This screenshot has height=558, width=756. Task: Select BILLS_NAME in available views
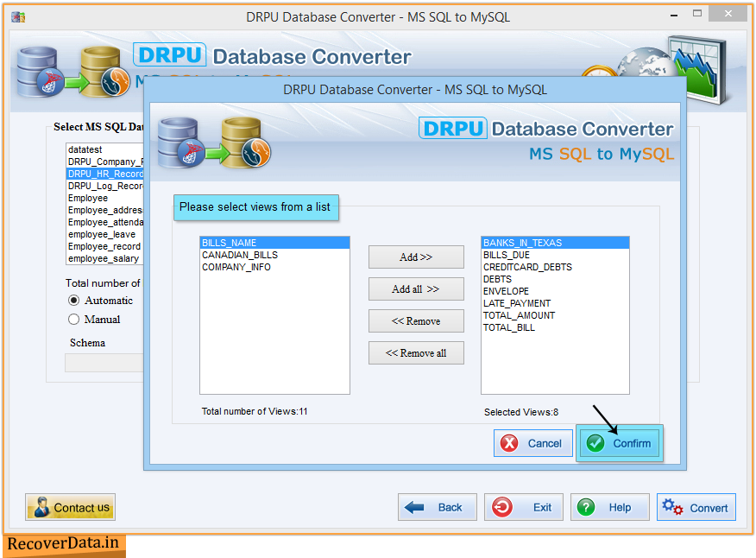click(274, 243)
